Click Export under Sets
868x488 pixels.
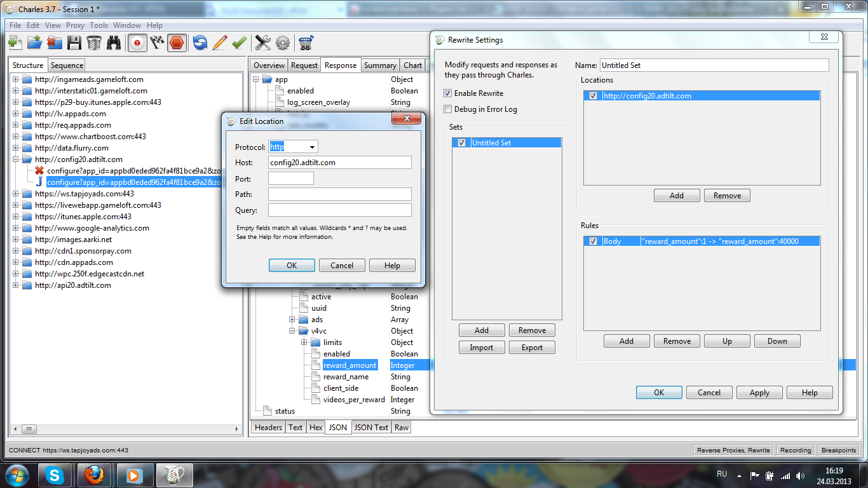[x=532, y=348]
